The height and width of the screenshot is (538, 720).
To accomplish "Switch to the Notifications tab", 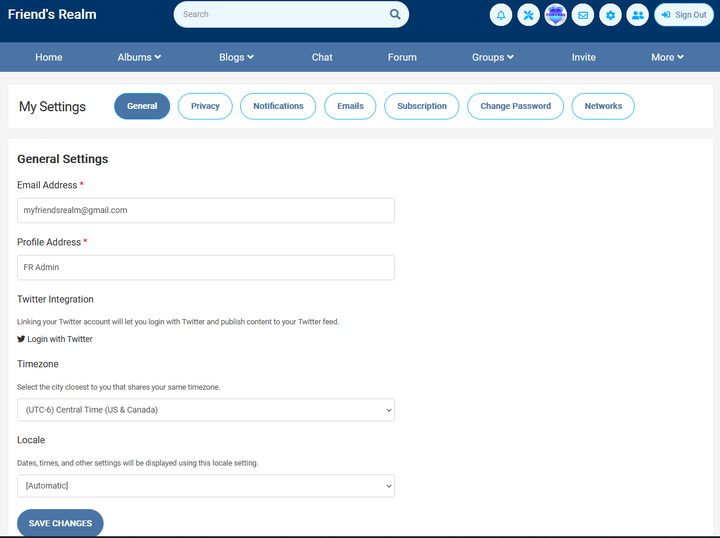I will (278, 106).
